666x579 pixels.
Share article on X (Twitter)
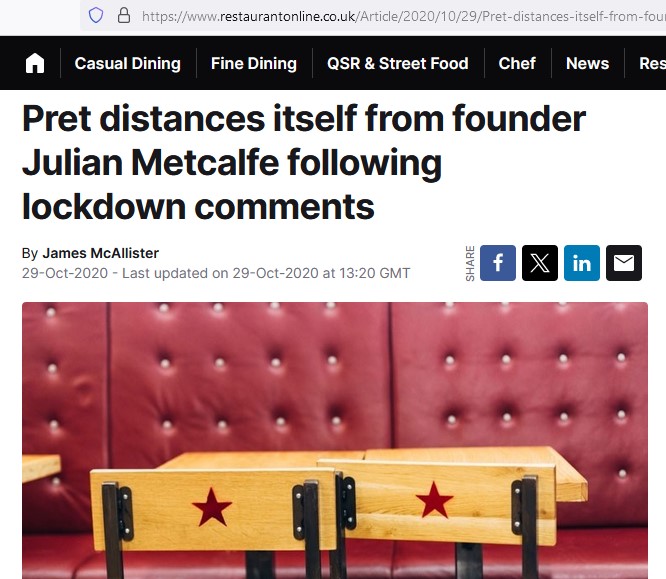[540, 263]
